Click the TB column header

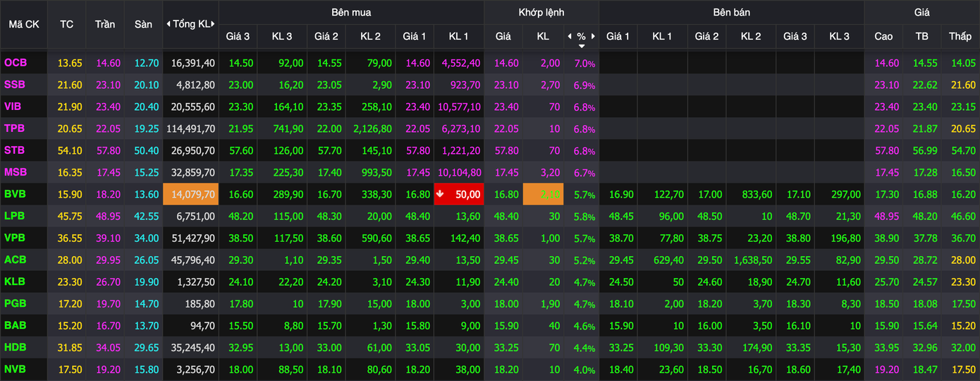coord(921,36)
